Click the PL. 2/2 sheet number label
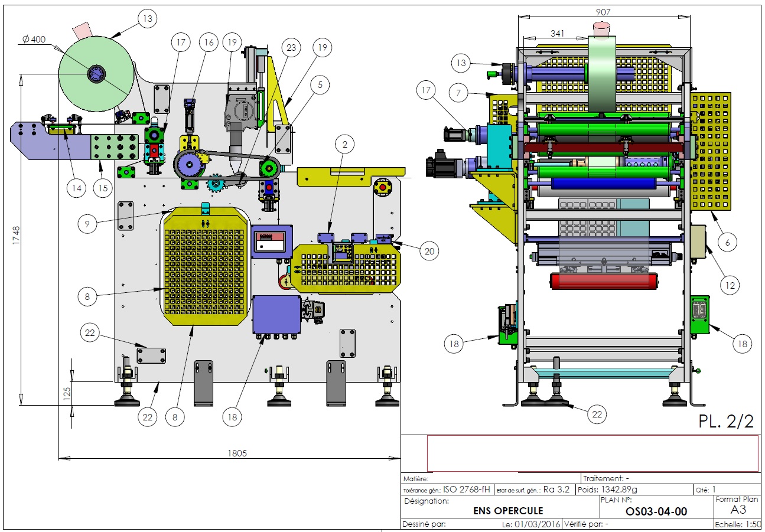The width and height of the screenshot is (765, 532). 726,422
